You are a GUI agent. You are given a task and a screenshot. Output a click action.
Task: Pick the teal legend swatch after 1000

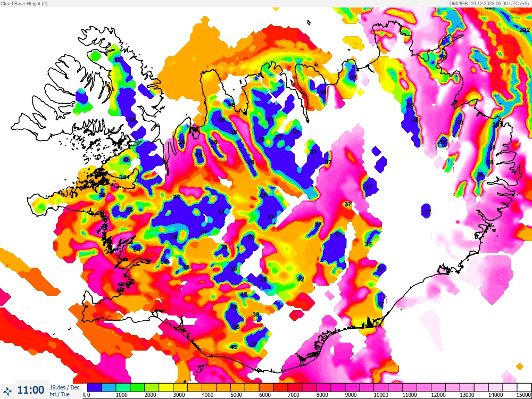pyautogui.click(x=123, y=387)
